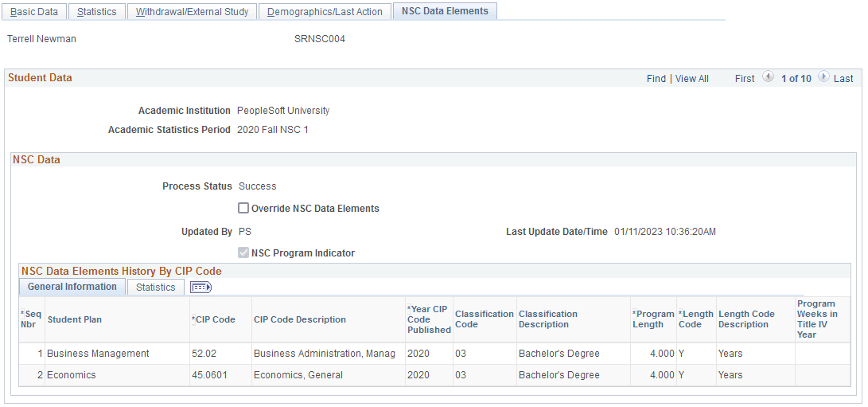This screenshot has height=407, width=868.
Task: Click CIP Code 52.02 cell
Action: (x=203, y=354)
